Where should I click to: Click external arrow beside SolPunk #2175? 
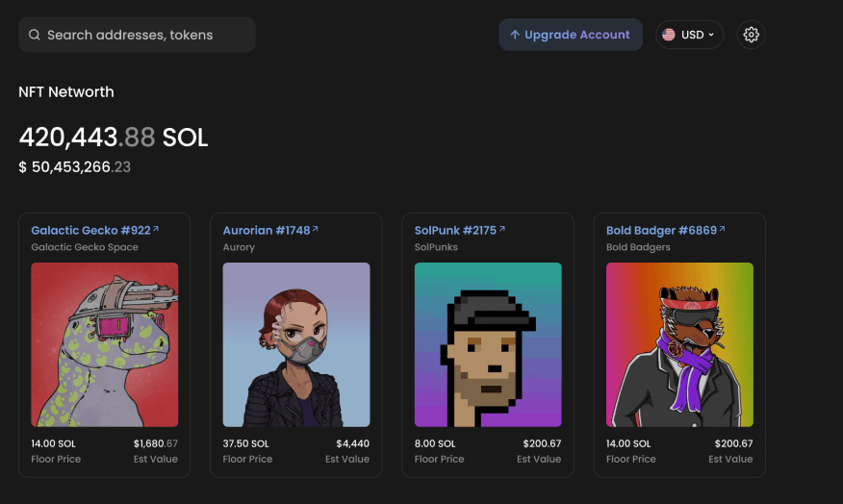point(502,228)
